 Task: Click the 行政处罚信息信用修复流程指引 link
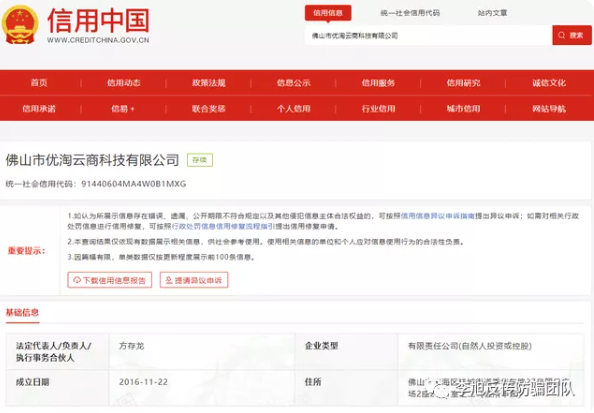pos(223,226)
